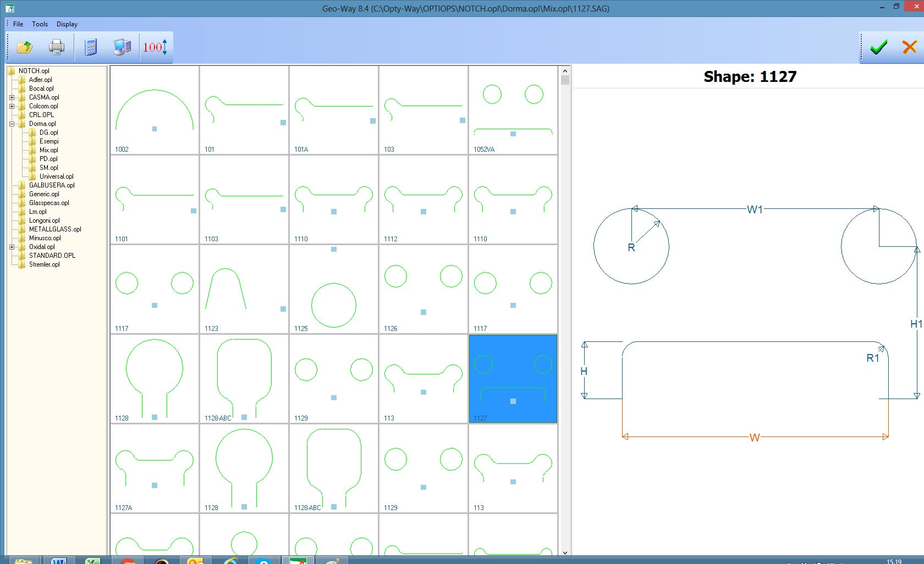924x564 pixels.
Task: Expand the CASMA.opl tree node
Action: point(12,97)
